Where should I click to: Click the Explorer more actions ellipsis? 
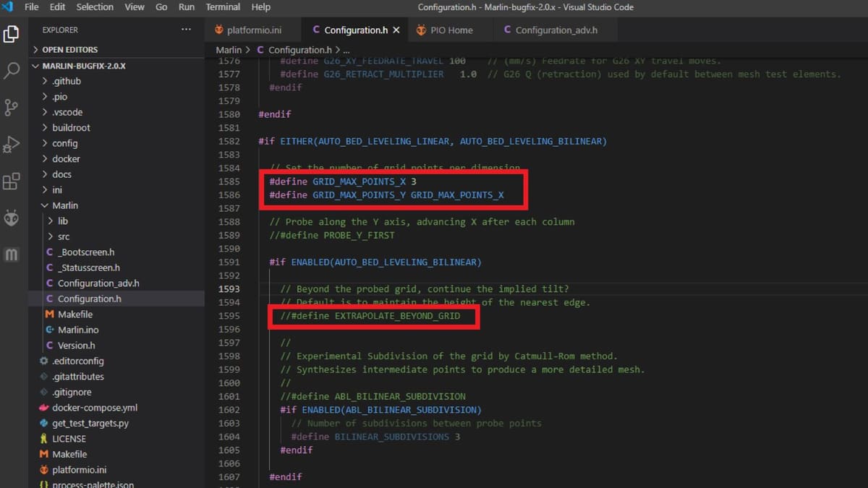[x=186, y=30]
